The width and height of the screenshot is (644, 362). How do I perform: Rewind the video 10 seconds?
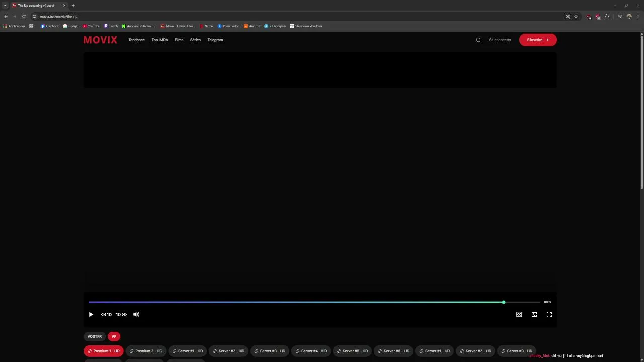pos(106,314)
